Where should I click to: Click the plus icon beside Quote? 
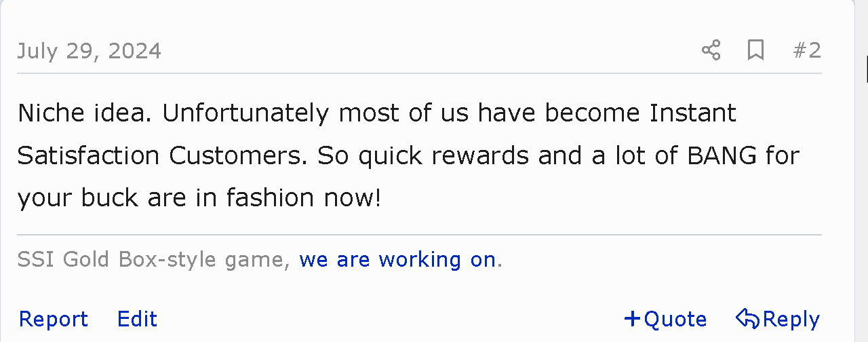click(632, 318)
